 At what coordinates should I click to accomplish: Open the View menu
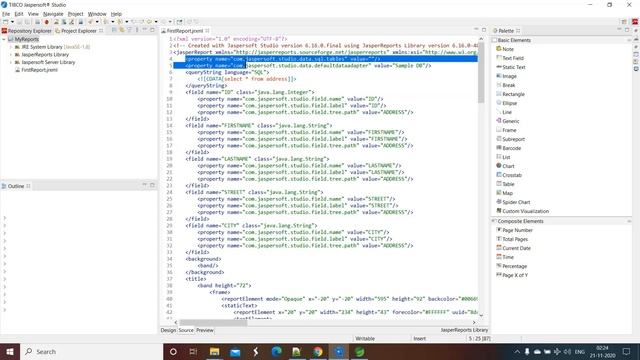(x=33, y=14)
